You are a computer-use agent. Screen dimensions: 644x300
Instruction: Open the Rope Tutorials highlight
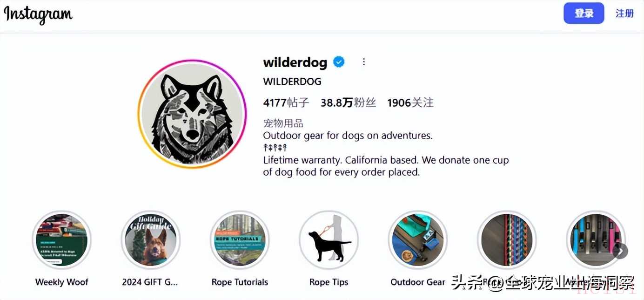click(x=240, y=240)
